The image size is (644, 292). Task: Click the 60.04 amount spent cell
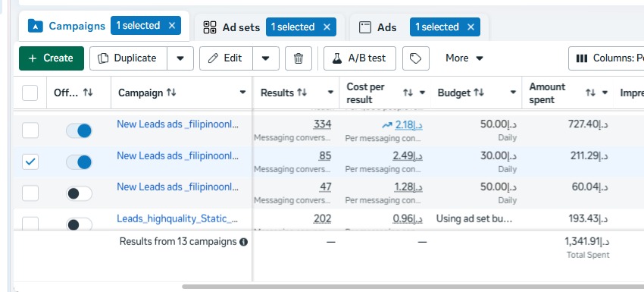click(x=590, y=187)
